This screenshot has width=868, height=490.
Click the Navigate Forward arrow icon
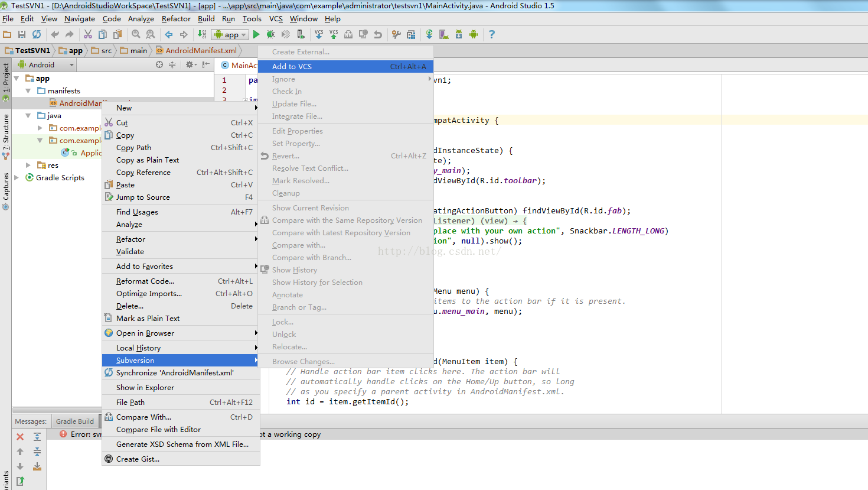tap(184, 34)
